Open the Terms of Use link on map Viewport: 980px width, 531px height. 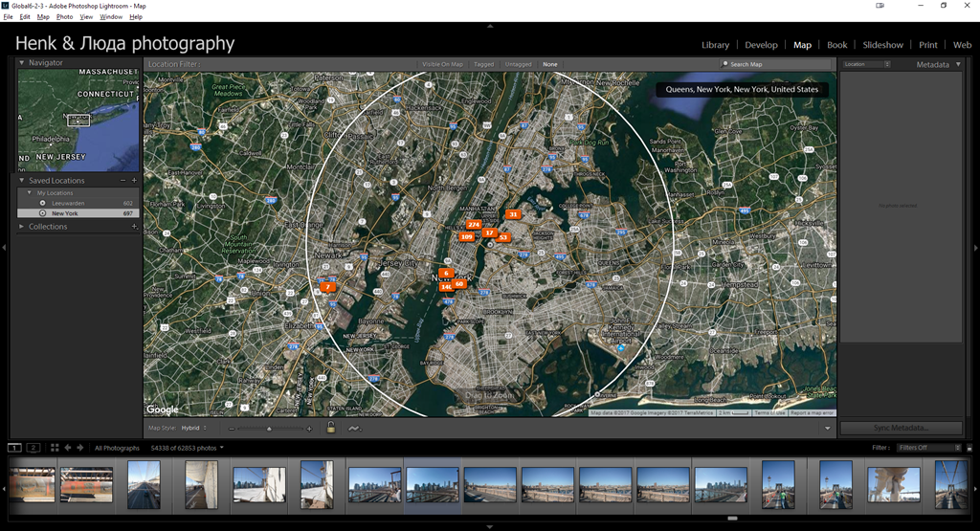click(769, 413)
